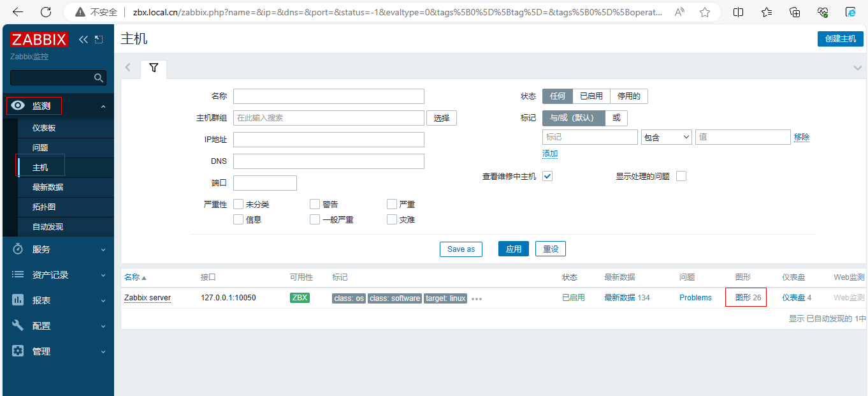Click the browser back arrow

point(18,12)
